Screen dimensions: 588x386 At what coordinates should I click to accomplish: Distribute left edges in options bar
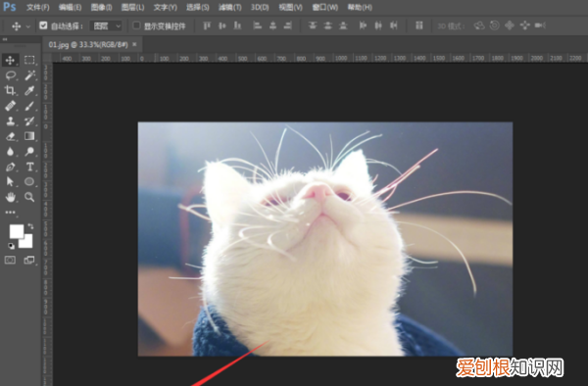pos(363,25)
